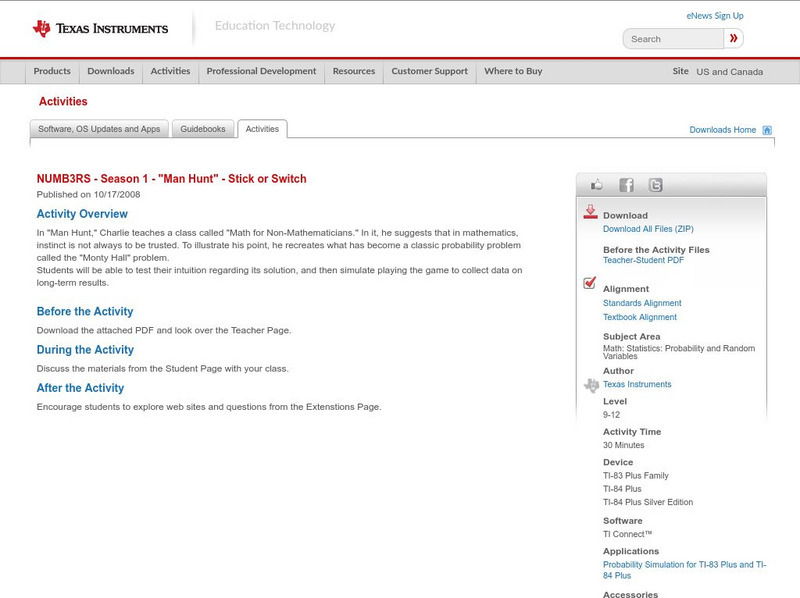
Task: Click the red Activities page heading
Action: [x=63, y=102]
